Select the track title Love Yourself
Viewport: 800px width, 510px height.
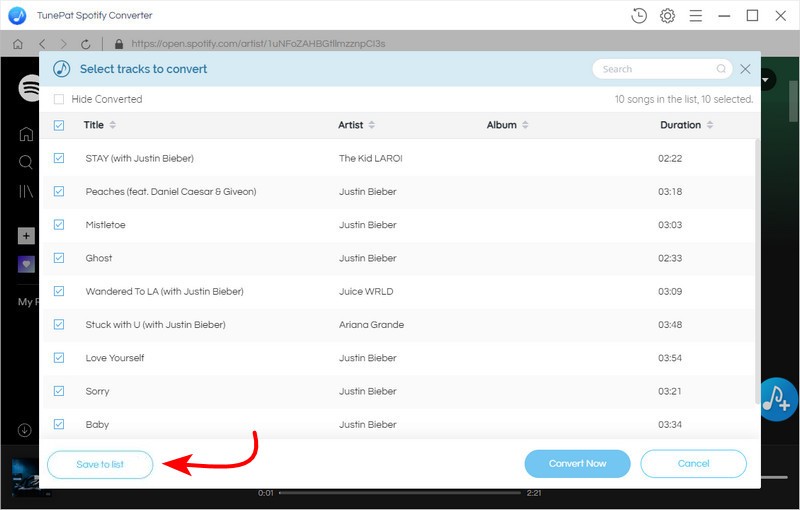point(115,358)
